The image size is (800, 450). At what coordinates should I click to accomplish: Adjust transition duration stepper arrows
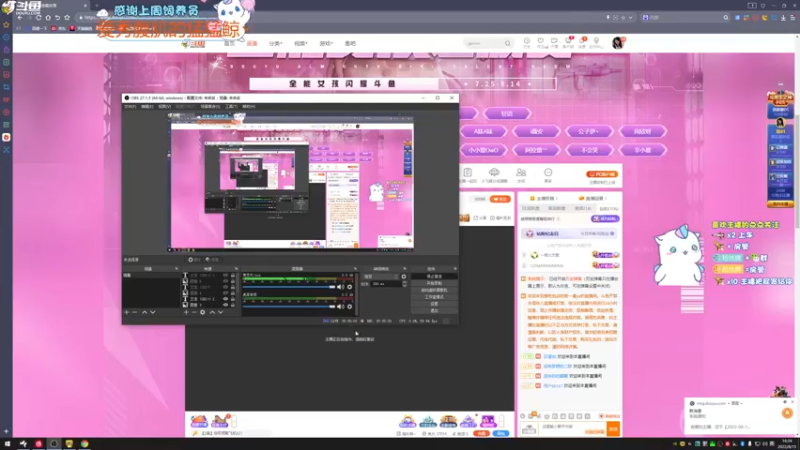tap(405, 284)
